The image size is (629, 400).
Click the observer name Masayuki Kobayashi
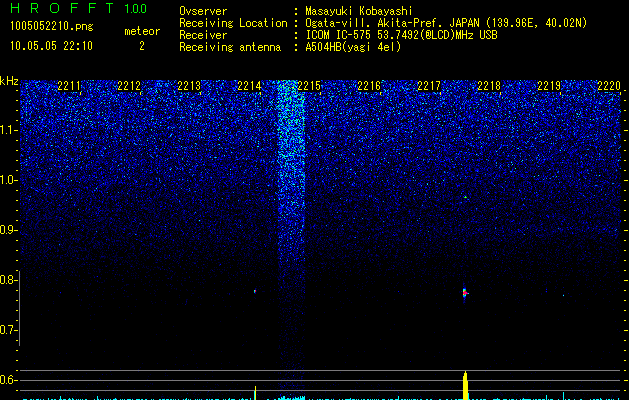359,11
